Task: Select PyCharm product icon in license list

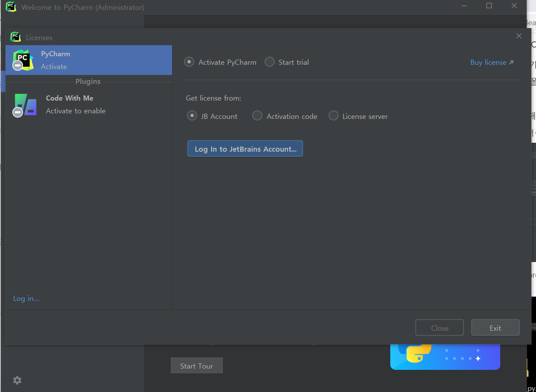Action: pos(23,60)
